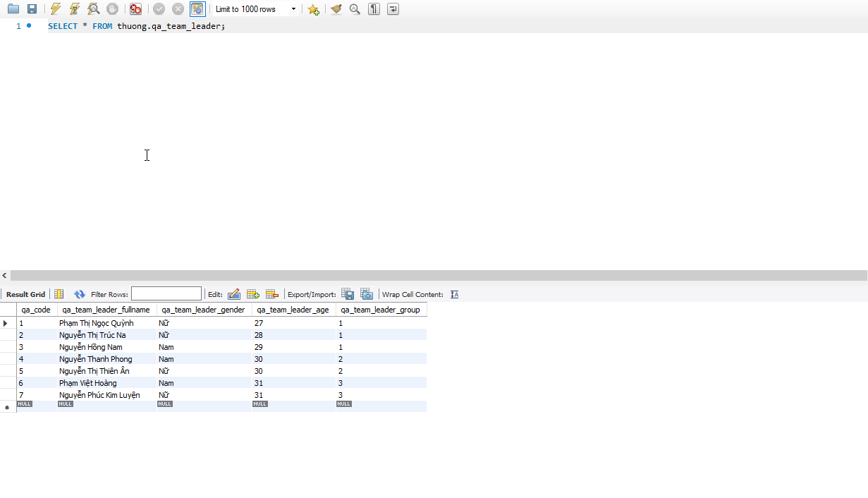This screenshot has height=498, width=868.
Task: Save snippet using the star icon
Action: (314, 9)
